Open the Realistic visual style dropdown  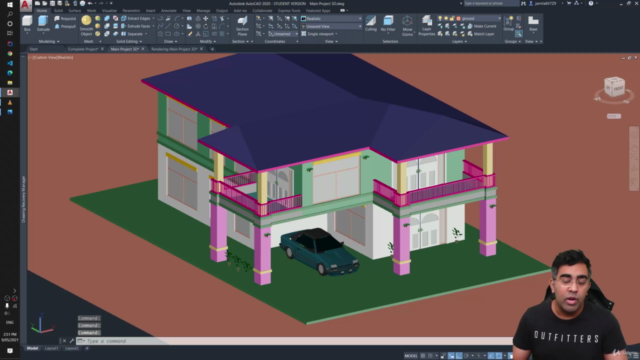pyautogui.click(x=331, y=18)
